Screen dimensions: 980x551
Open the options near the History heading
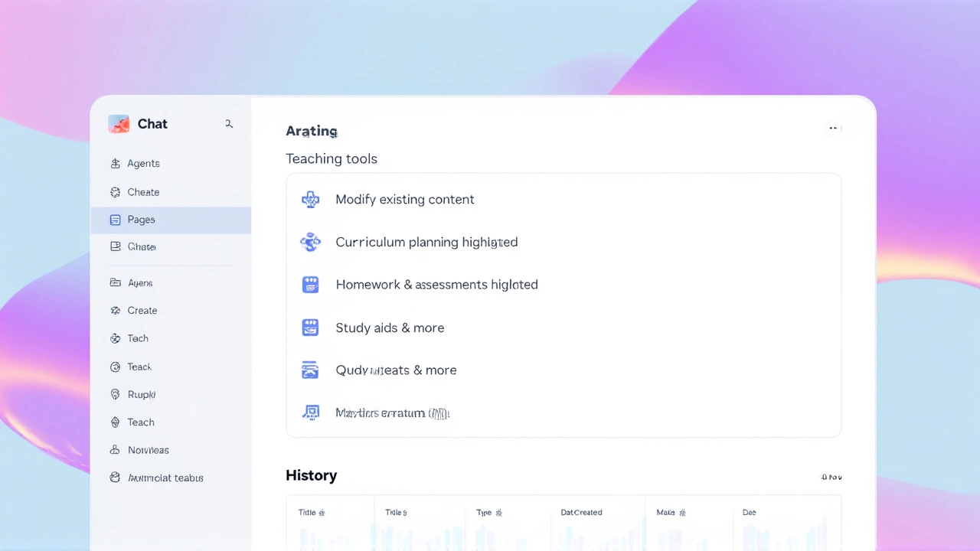(831, 476)
